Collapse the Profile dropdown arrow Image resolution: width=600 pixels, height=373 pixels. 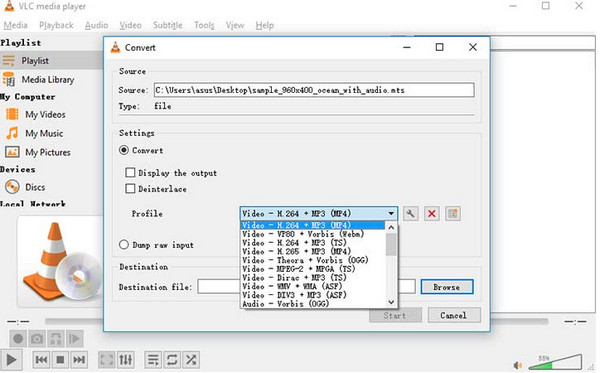391,213
